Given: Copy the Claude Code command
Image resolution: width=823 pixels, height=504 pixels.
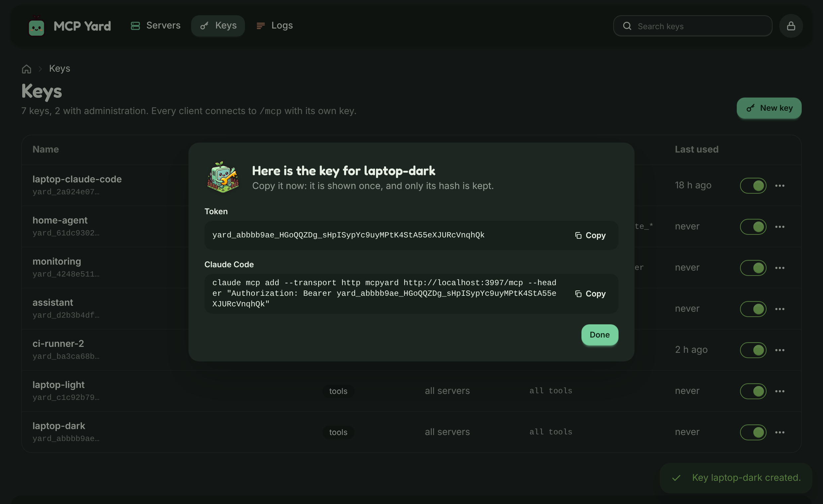Looking at the screenshot, I should point(590,294).
